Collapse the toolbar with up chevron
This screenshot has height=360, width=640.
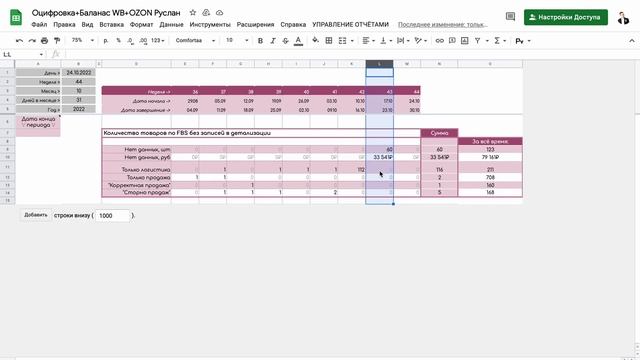[x=632, y=40]
